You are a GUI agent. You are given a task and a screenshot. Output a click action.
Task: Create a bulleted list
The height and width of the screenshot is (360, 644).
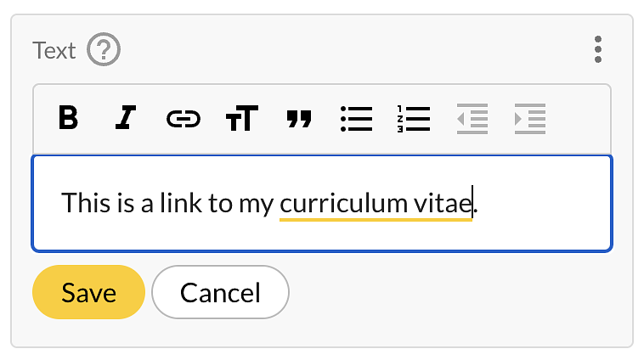pyautogui.click(x=357, y=119)
